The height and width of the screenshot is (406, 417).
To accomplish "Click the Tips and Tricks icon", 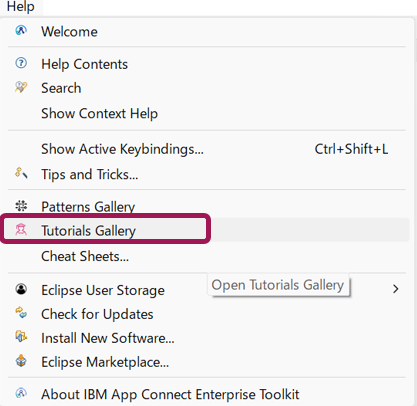I will tap(21, 173).
